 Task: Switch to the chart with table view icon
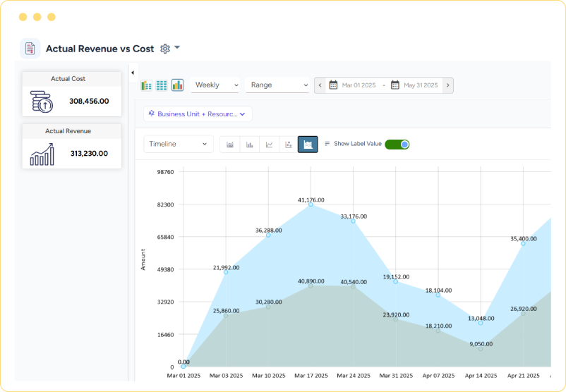(146, 85)
